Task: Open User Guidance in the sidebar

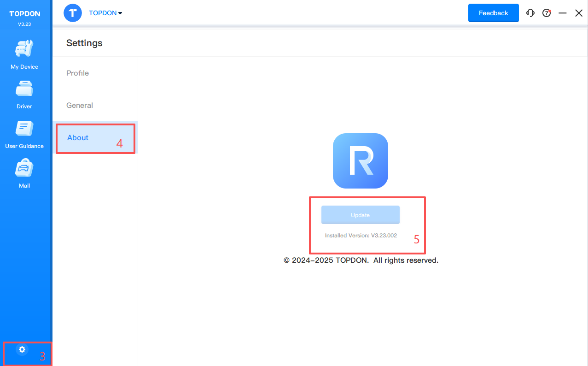Action: click(x=24, y=134)
